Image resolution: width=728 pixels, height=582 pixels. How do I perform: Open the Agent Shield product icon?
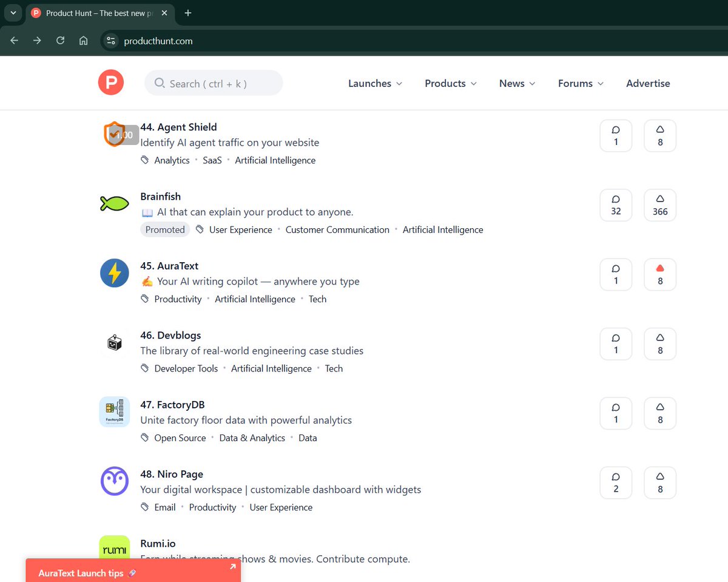point(115,134)
